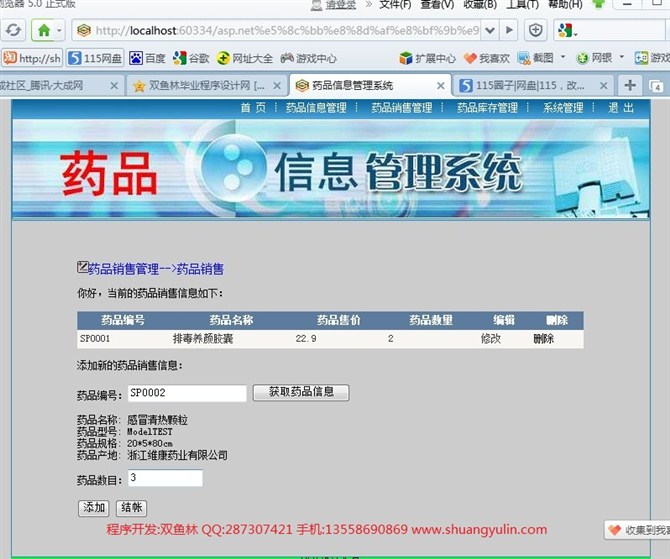The width and height of the screenshot is (670, 559).
Task: Open the 扩展中心 toolbar item
Action: pos(427,58)
